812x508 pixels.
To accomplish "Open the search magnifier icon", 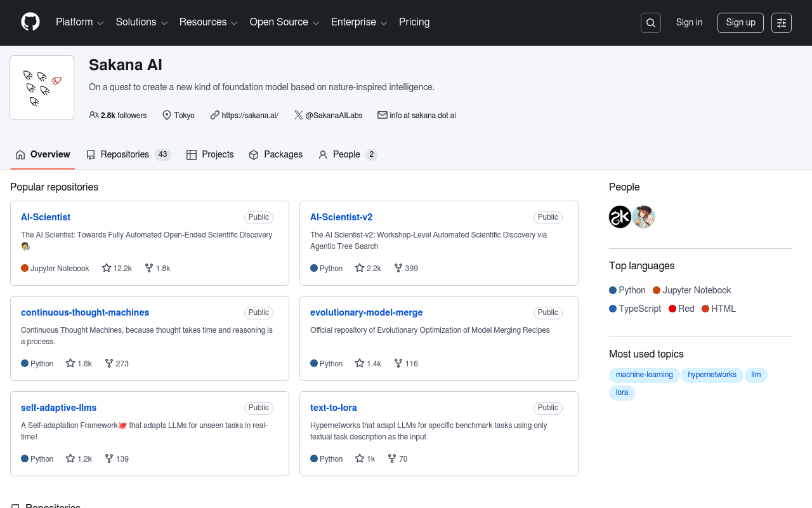I will (650, 23).
